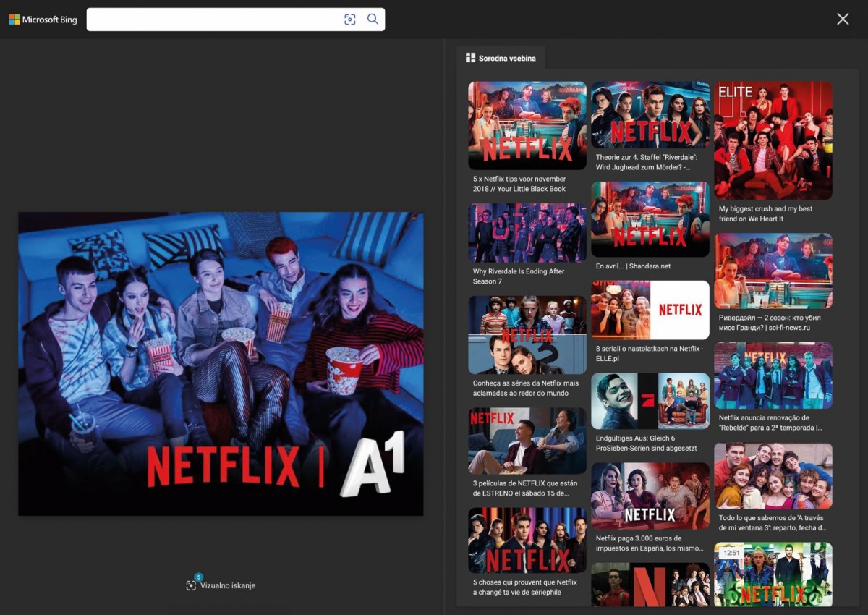Click 'Netflix paga 3.000 euros de impuestos' caption
Screen dimensions: 868x615
(x=649, y=543)
